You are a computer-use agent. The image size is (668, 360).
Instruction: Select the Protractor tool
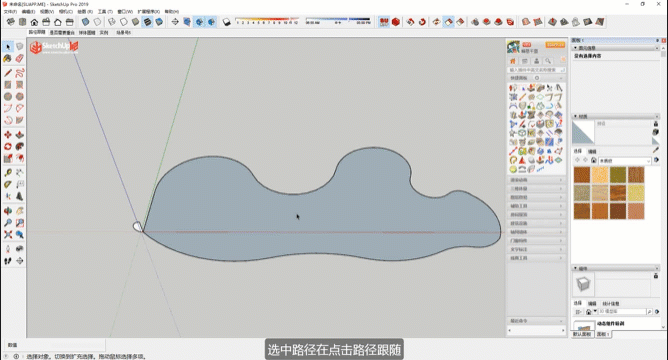click(x=8, y=184)
